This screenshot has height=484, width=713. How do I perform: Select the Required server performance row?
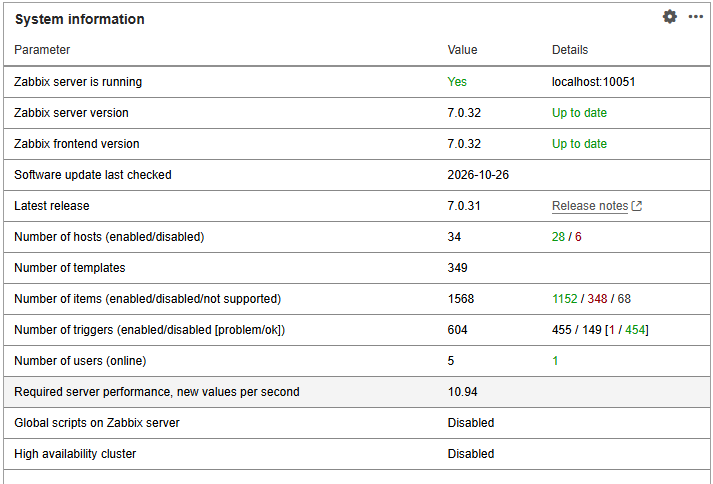(x=357, y=392)
